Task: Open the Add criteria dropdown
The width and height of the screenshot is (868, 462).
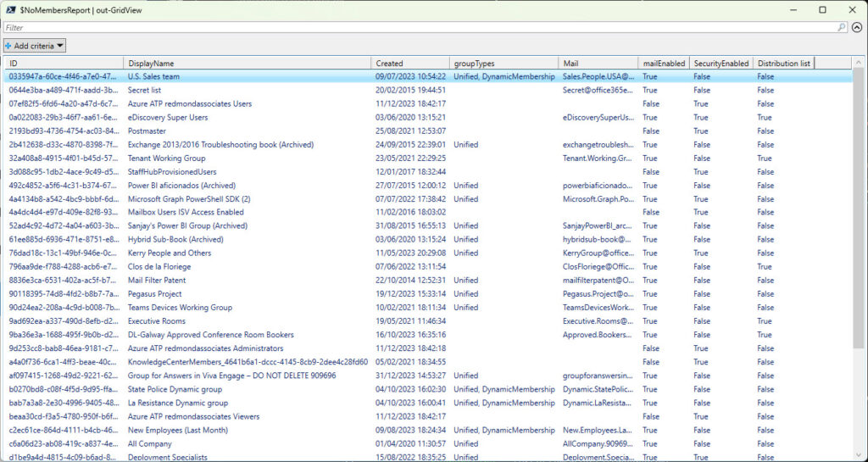Action: [x=34, y=46]
